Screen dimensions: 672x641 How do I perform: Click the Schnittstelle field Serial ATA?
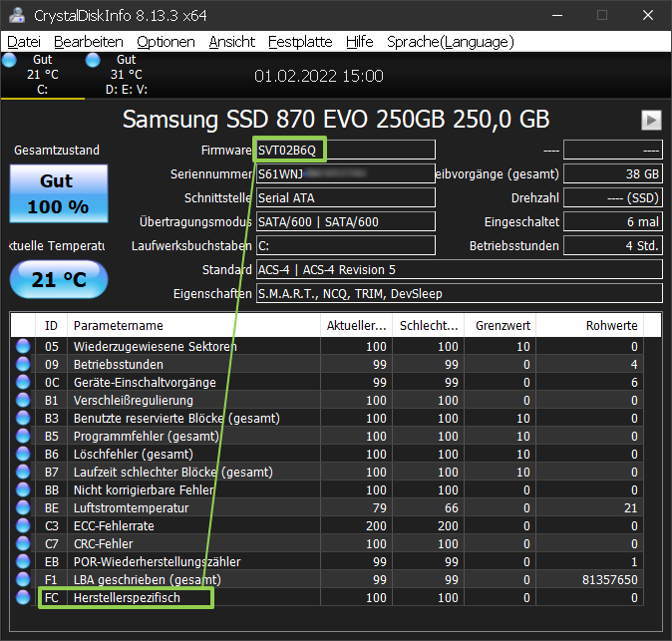(345, 198)
